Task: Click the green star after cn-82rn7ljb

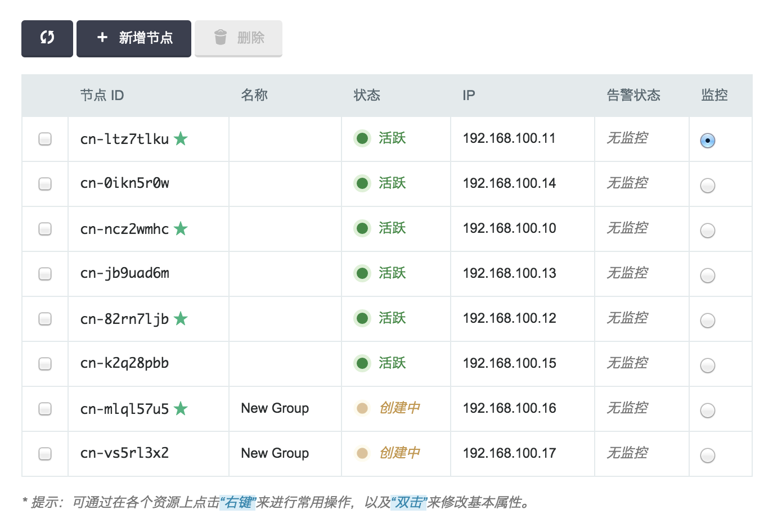Action: pos(181,318)
